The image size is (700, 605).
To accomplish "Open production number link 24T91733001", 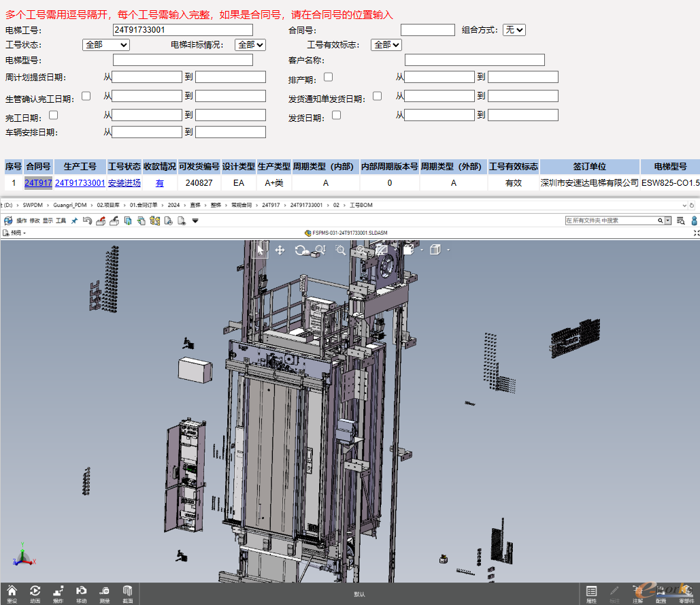I will tap(80, 183).
